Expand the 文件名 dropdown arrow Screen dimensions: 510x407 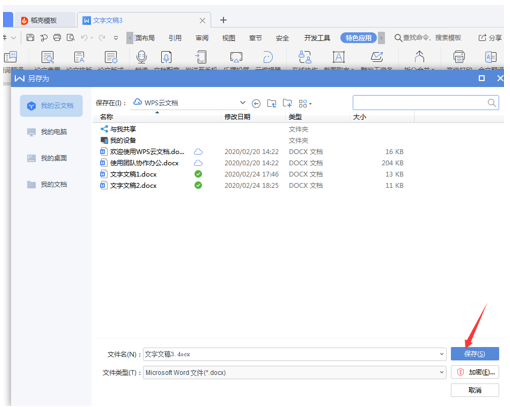click(442, 354)
